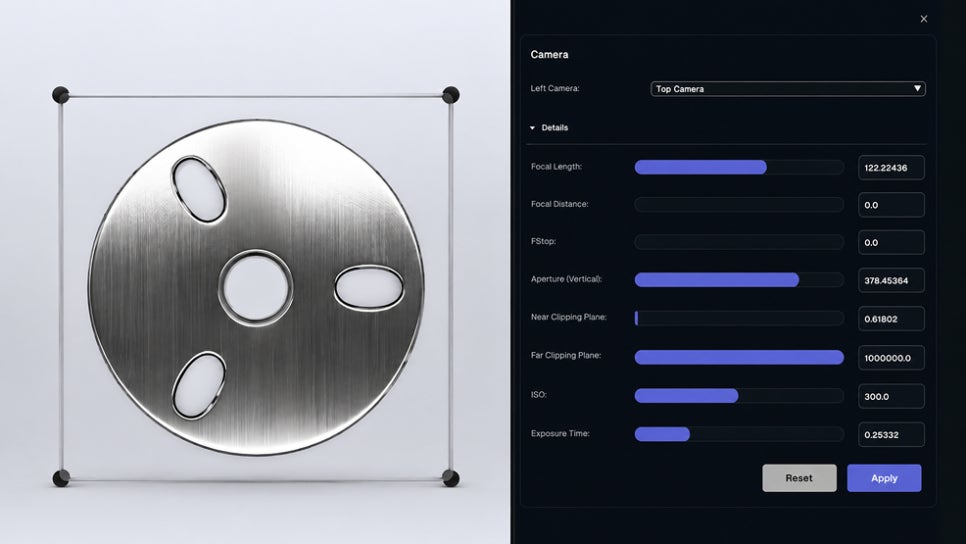Image resolution: width=966 pixels, height=544 pixels.
Task: Edit the Focal Distance value field
Action: coord(891,205)
